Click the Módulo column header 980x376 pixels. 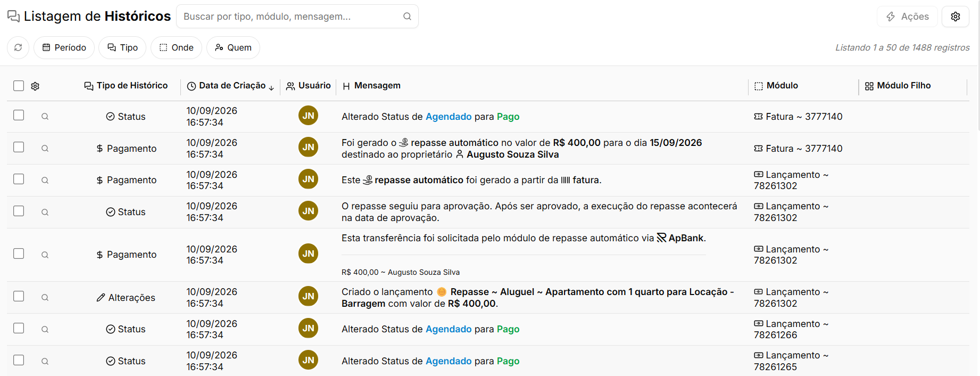point(776,86)
